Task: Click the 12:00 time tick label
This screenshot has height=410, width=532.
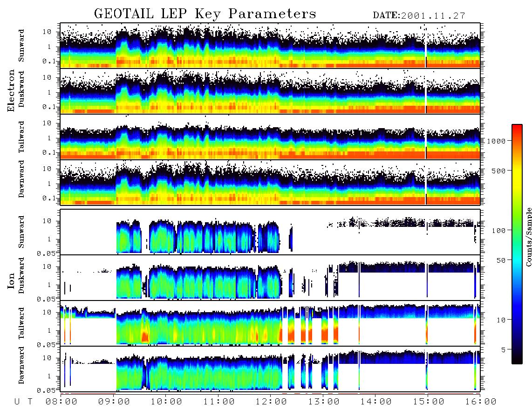Action: click(x=271, y=402)
